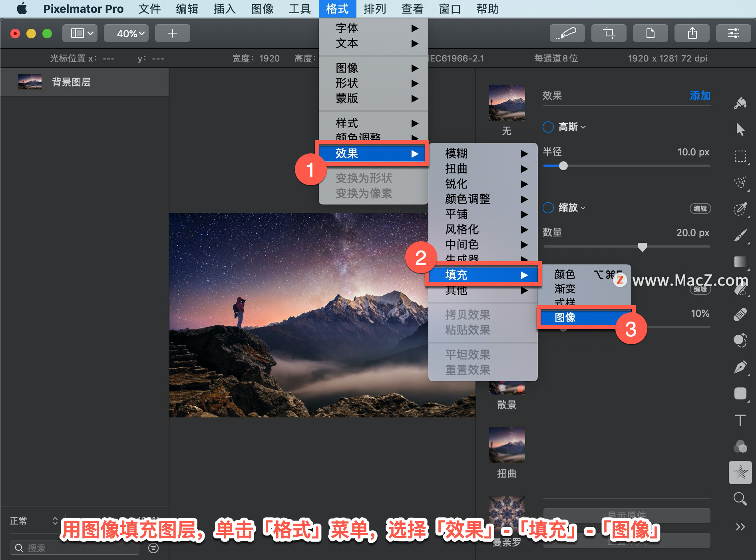Click the Share toolbar button
The image size is (756, 560).
[692, 33]
